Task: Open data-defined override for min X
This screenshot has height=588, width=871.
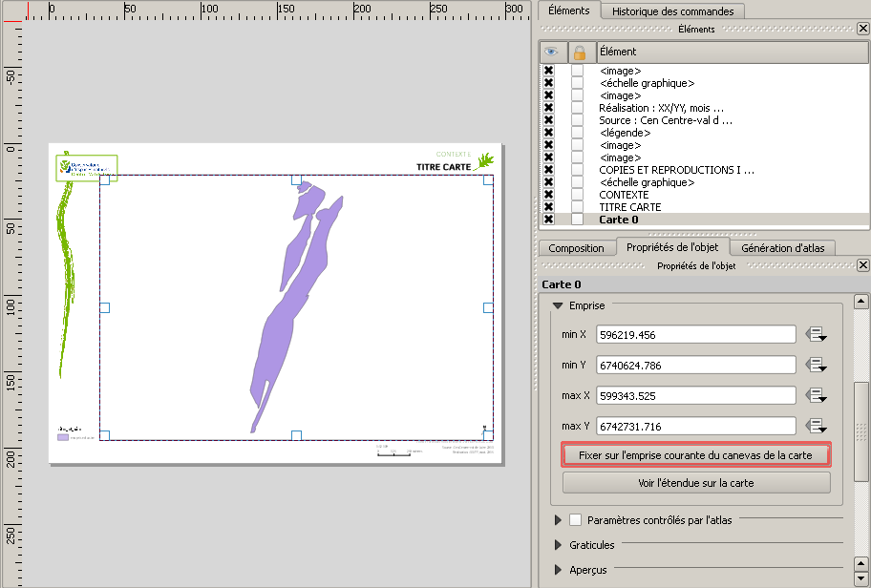Action: tap(816, 334)
